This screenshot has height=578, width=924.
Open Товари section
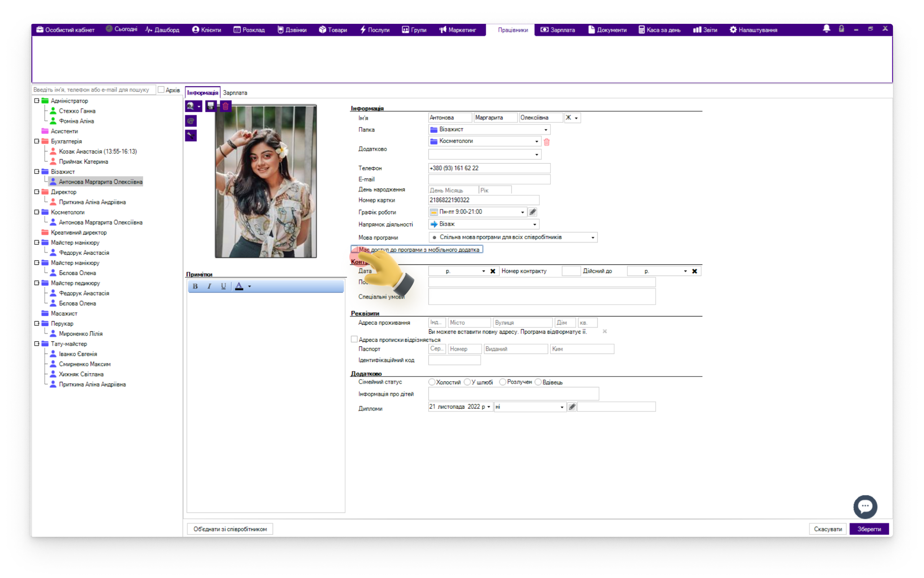333,30
